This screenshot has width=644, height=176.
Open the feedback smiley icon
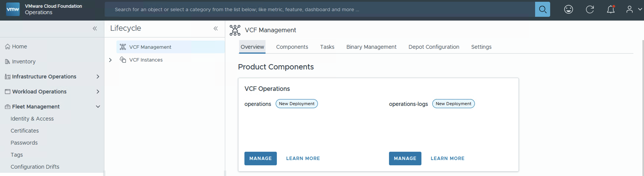[568, 9]
